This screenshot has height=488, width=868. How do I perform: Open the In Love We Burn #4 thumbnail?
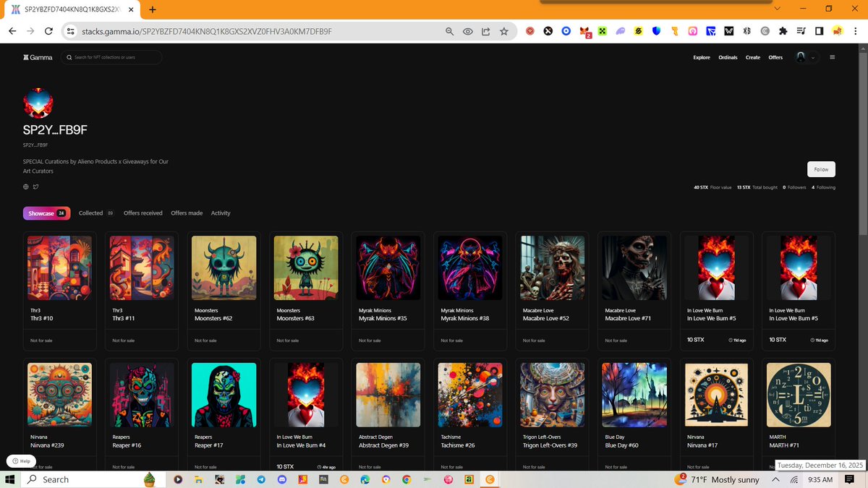306,395
